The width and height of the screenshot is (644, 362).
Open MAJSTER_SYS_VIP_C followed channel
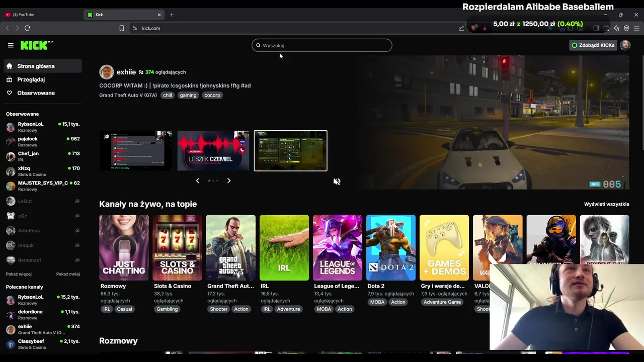click(43, 186)
